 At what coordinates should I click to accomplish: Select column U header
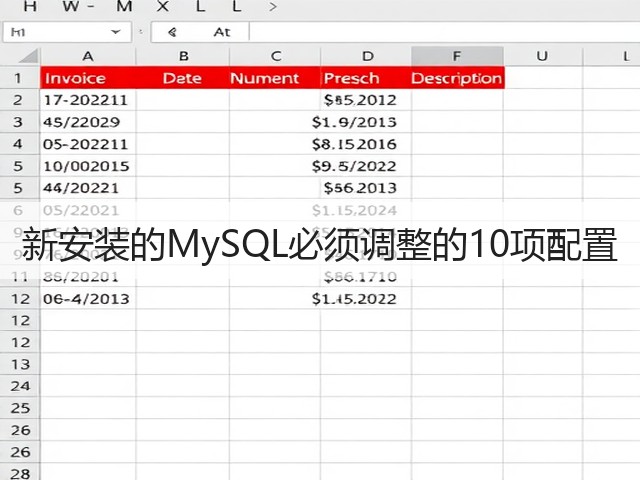pyautogui.click(x=542, y=56)
